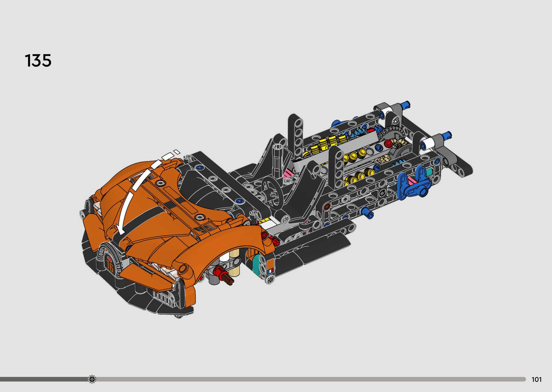This screenshot has width=552, height=392.
Task: Click the step number 135
Action: point(38,61)
